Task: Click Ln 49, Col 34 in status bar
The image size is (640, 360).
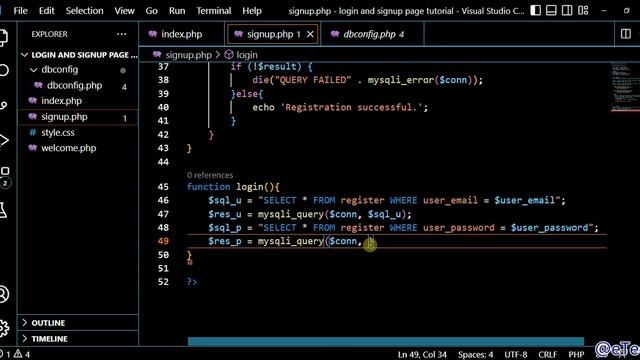Action: [x=422, y=354]
